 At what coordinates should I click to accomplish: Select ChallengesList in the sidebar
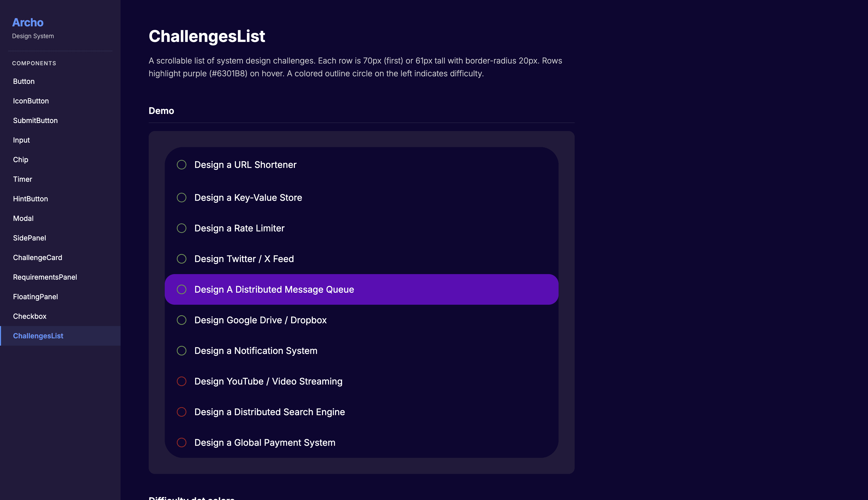click(38, 336)
